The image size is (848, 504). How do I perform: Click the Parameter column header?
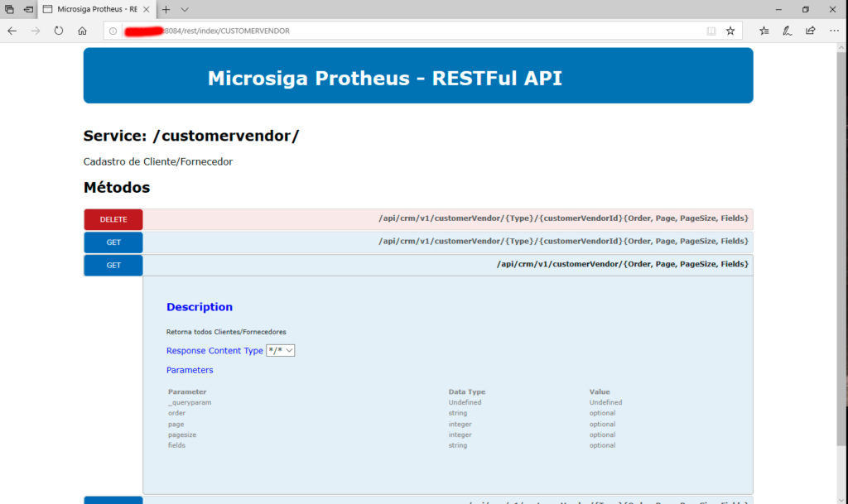[x=187, y=391]
